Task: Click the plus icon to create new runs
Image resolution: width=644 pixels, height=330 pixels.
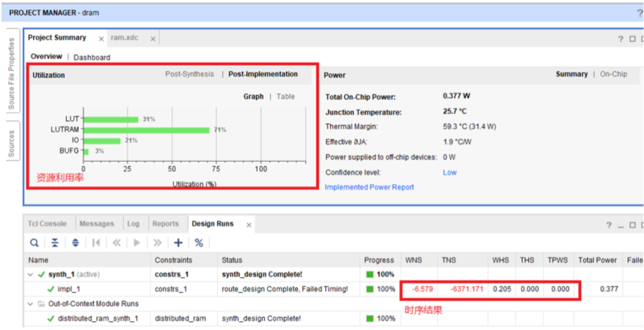Action: point(178,243)
